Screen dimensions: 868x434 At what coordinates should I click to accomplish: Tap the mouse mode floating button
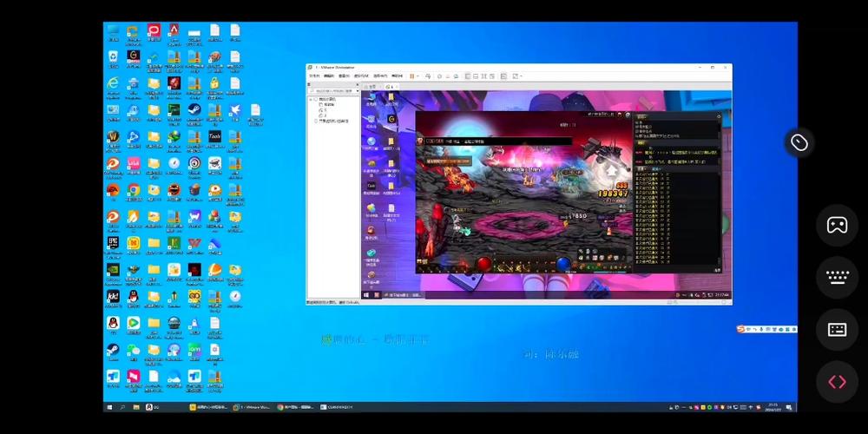coord(799,143)
